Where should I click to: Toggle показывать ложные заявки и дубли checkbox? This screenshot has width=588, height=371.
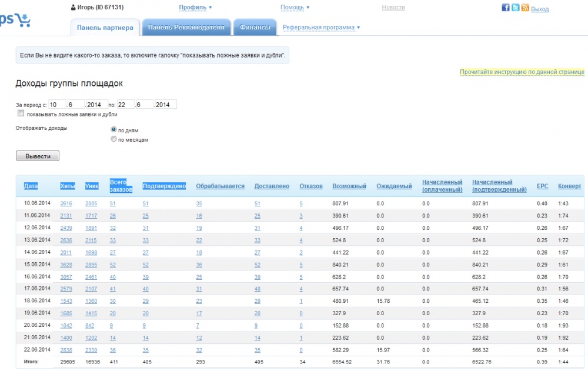[21, 113]
